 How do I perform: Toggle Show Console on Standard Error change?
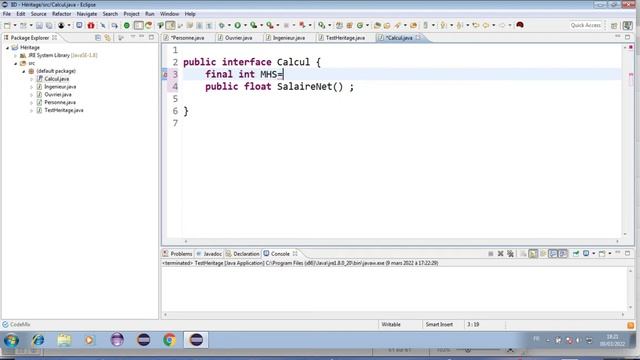563,253
